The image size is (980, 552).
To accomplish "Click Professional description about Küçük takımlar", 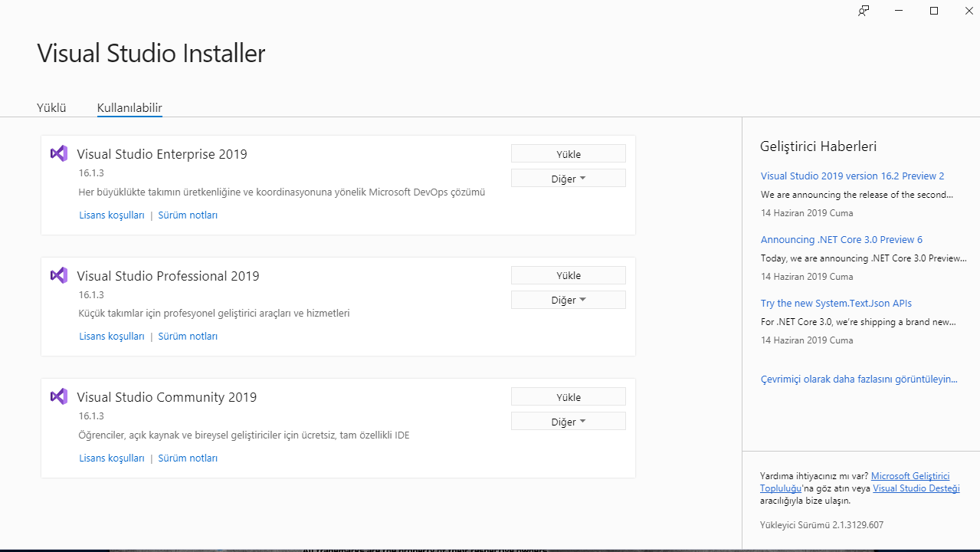I will 214,313.
